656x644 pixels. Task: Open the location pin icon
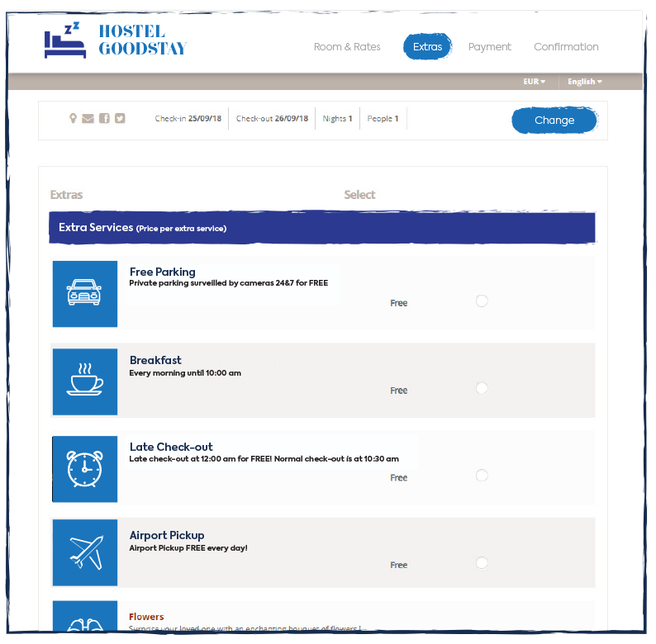pyautogui.click(x=73, y=118)
